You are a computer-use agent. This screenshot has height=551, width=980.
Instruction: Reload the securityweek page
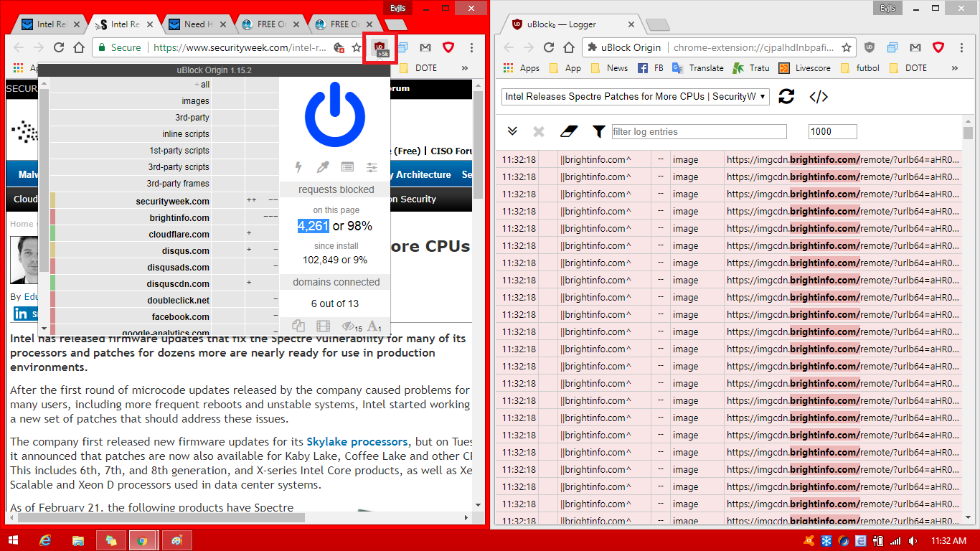(x=59, y=47)
